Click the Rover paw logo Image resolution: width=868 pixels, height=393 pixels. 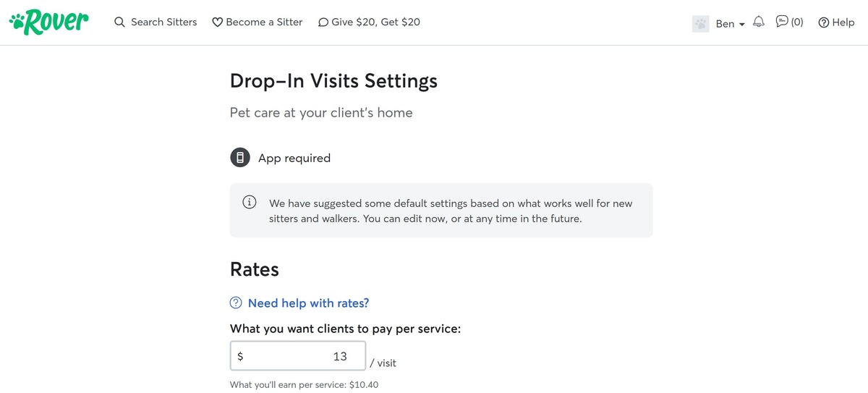(48, 22)
